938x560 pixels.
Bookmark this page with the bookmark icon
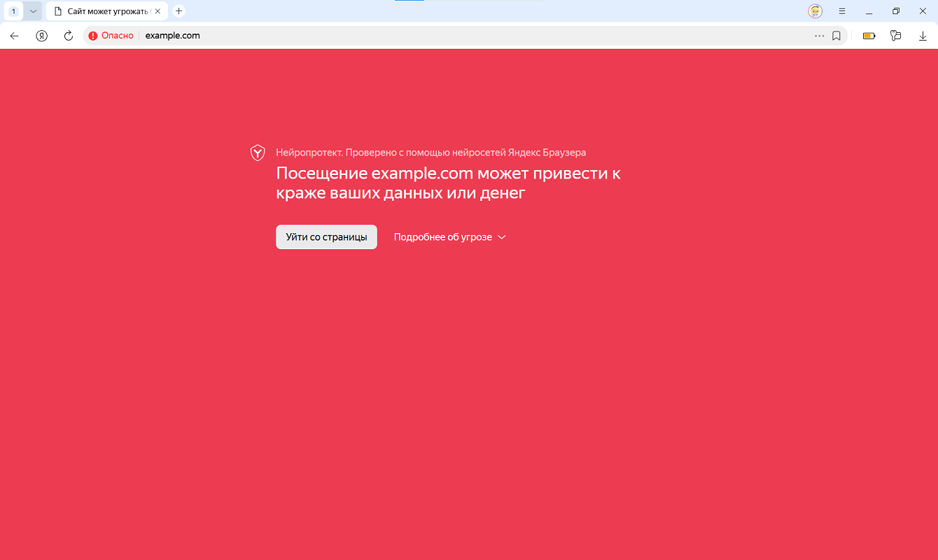tap(836, 36)
